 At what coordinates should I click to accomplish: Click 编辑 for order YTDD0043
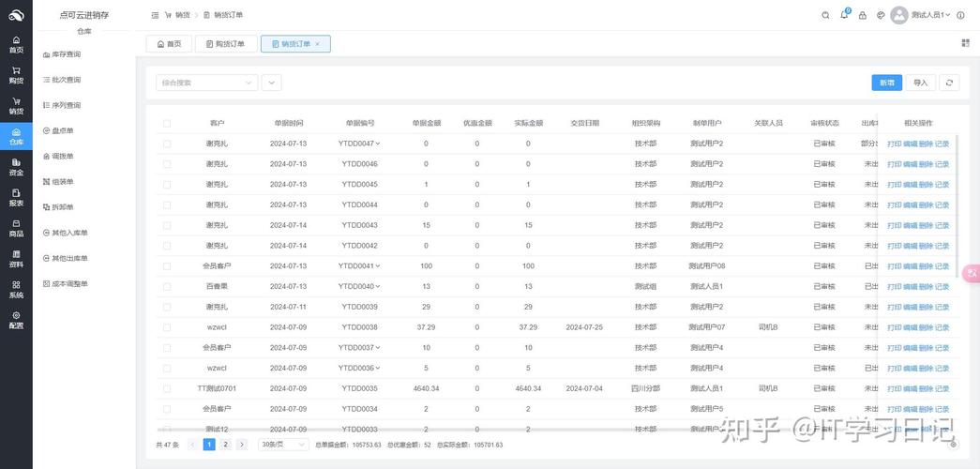tap(910, 226)
